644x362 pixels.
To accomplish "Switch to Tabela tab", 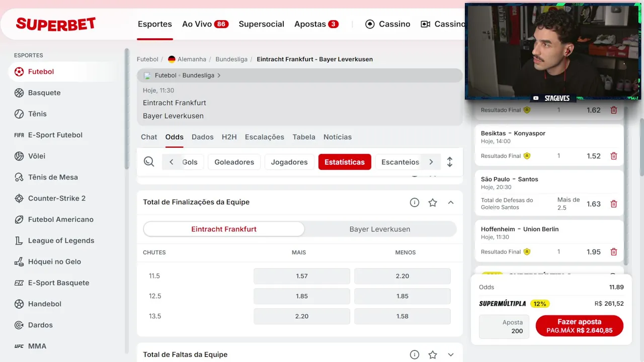I will [304, 137].
